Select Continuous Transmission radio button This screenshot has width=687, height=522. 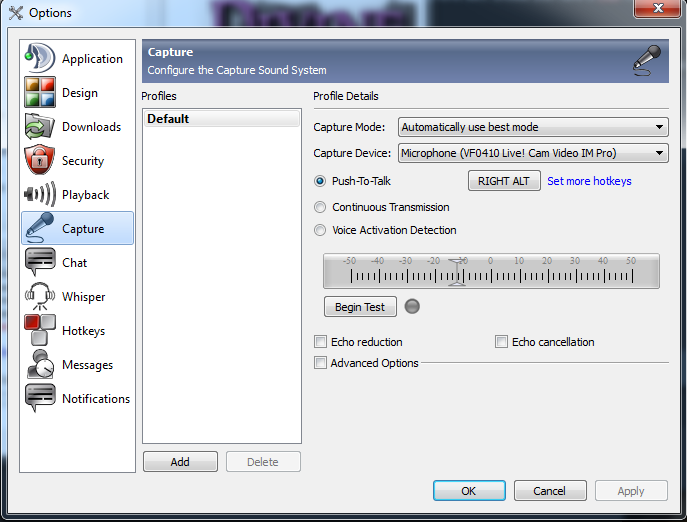pos(320,207)
